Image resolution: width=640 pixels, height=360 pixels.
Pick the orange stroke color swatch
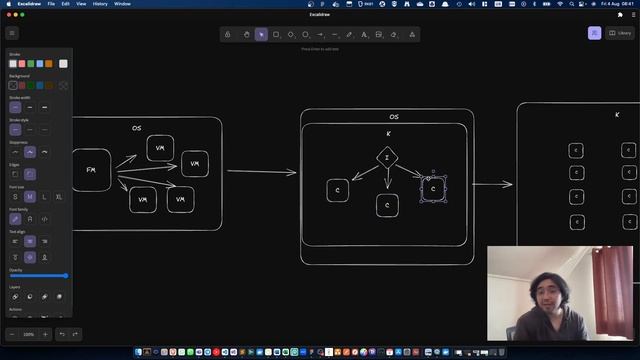point(49,64)
